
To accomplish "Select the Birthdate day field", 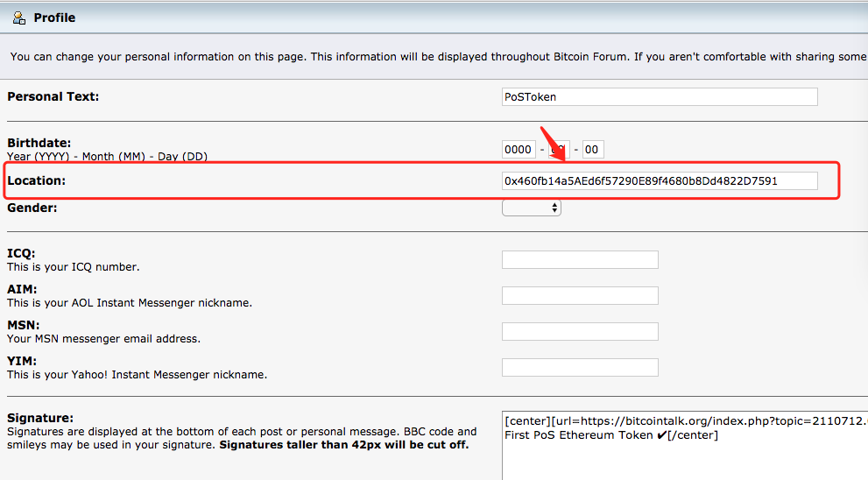I will 592,150.
